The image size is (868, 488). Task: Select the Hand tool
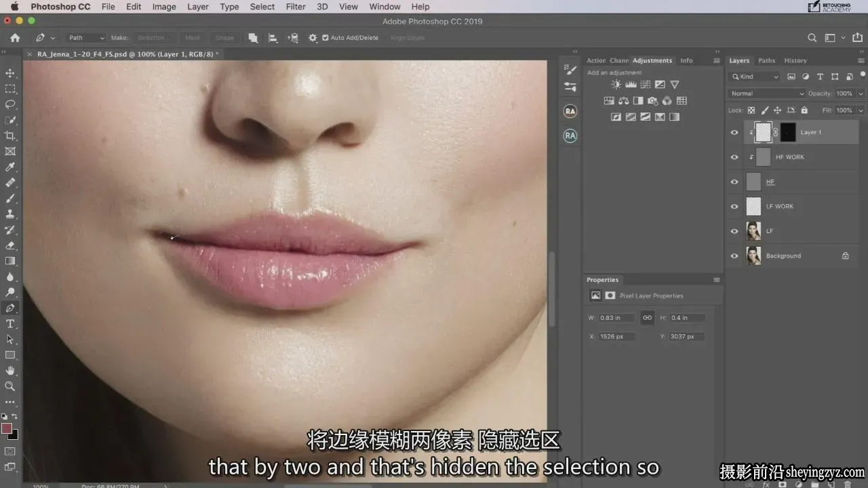[x=10, y=371]
